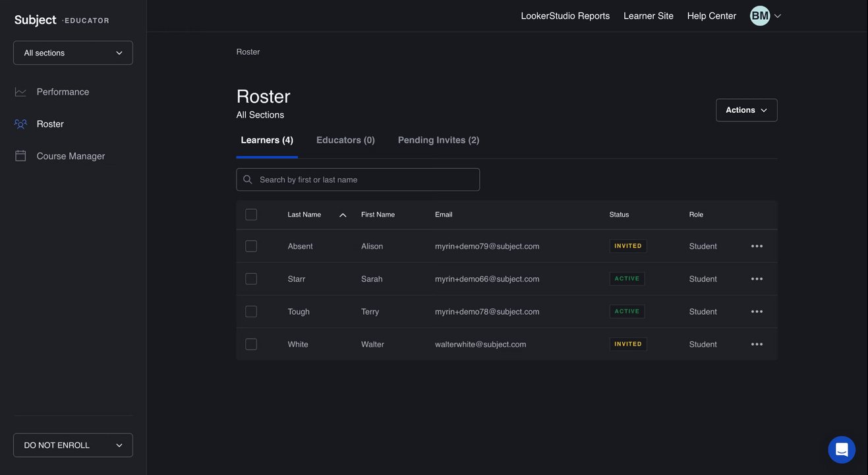Open the LookerStudio Reports link
Viewport: 868px width, 475px height.
pyautogui.click(x=565, y=16)
